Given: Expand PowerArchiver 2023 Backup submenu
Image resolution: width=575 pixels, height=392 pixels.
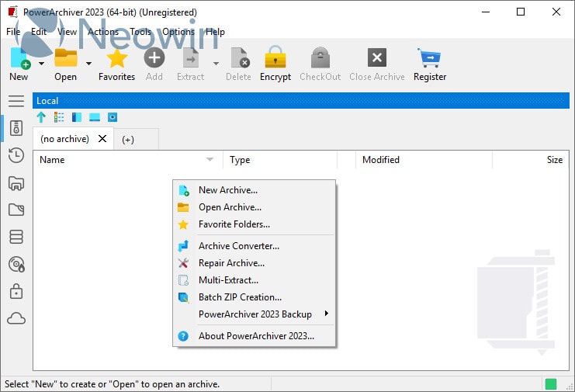Looking at the screenshot, I should [254, 314].
